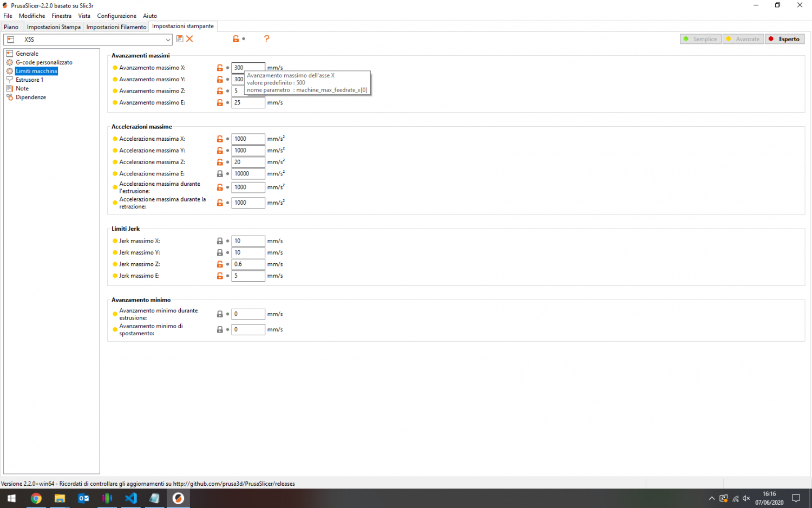The width and height of the screenshot is (812, 508).
Task: Click the lock icon for Accelerazione massima Z
Action: [220, 162]
